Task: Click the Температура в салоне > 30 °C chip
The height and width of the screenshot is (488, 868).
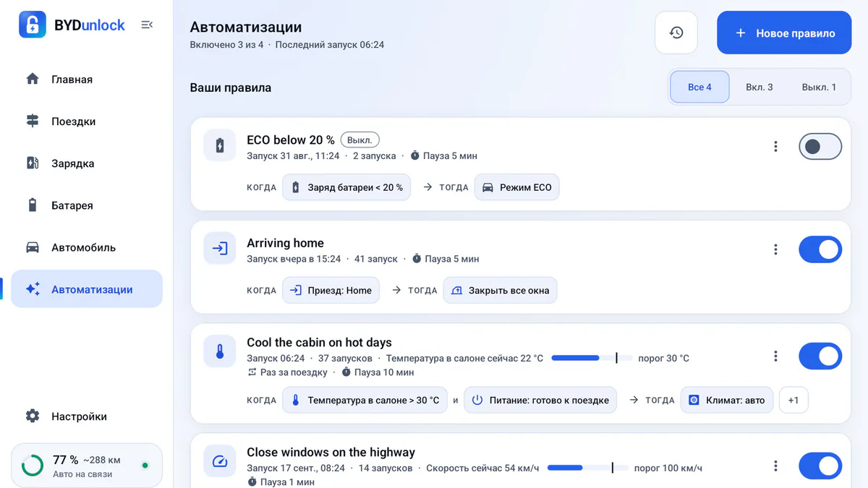Action: tap(365, 400)
